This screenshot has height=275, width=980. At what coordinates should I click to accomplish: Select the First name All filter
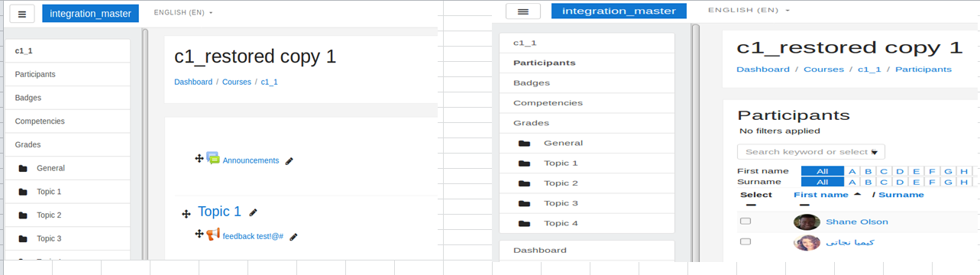823,171
